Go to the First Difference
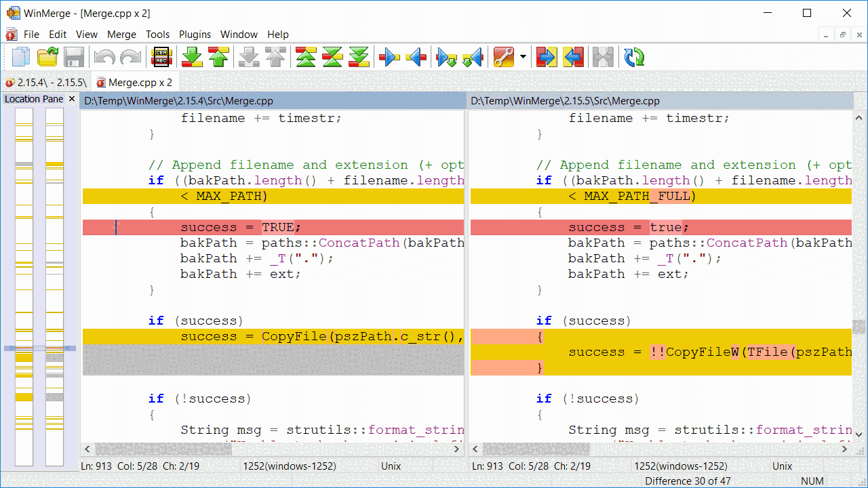Screen dimensions: 868x488 306,57
